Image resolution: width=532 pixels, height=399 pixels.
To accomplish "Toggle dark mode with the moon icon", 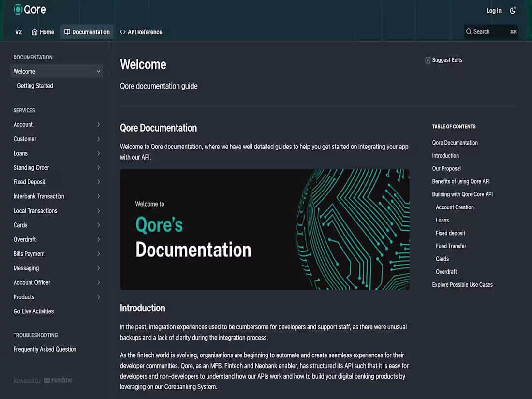I will click(513, 10).
